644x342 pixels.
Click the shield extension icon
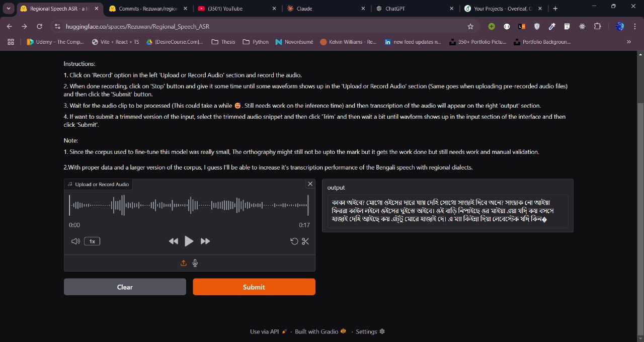(537, 26)
